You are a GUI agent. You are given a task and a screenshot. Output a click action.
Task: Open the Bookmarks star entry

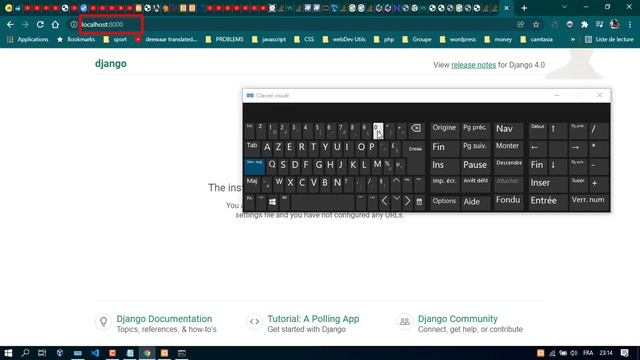click(x=76, y=39)
